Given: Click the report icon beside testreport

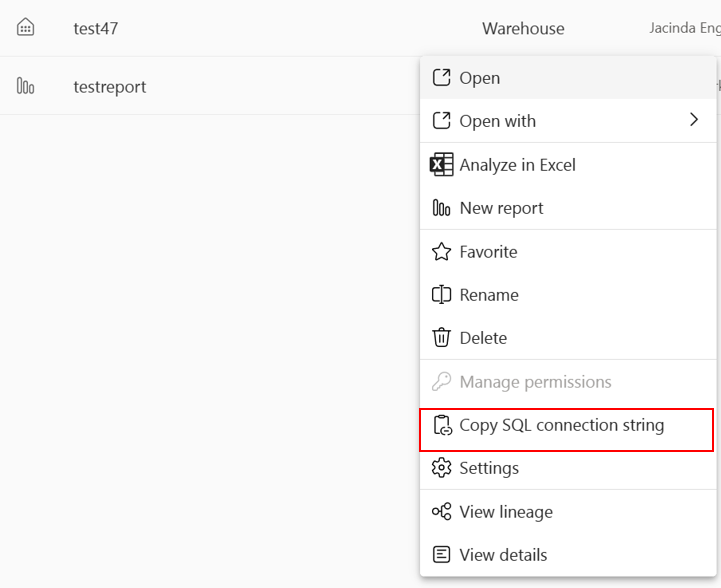Looking at the screenshot, I should (x=26, y=87).
